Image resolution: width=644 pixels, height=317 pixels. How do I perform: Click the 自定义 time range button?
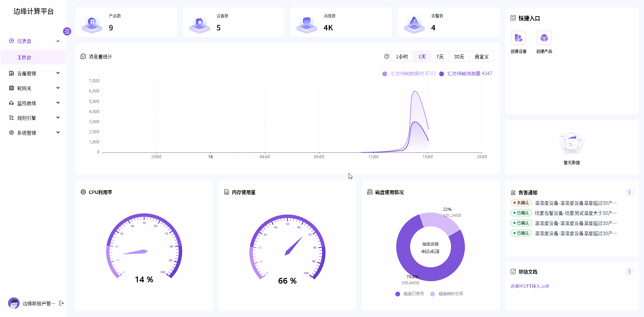(x=481, y=57)
